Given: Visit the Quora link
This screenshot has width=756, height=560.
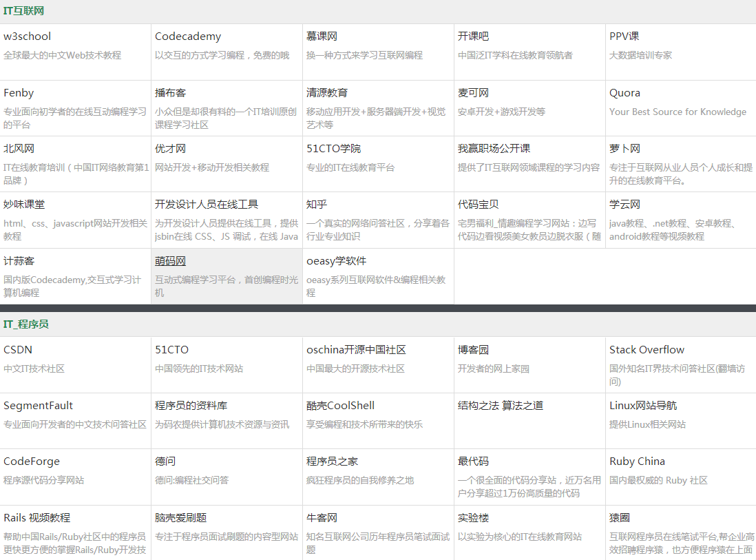Looking at the screenshot, I should (x=624, y=92).
